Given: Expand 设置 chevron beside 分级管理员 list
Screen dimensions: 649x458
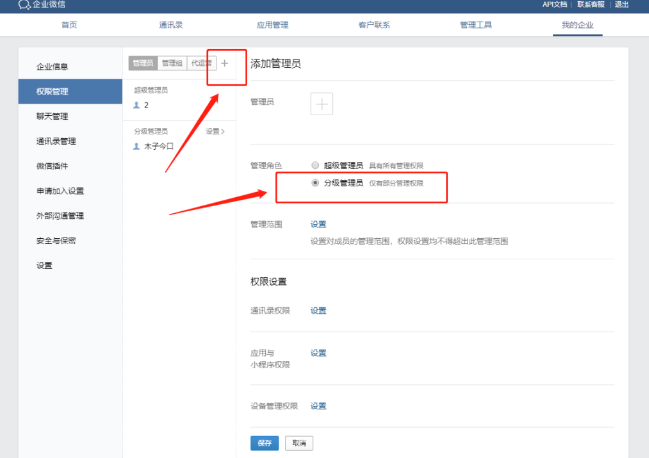Looking at the screenshot, I should pyautogui.click(x=215, y=131).
